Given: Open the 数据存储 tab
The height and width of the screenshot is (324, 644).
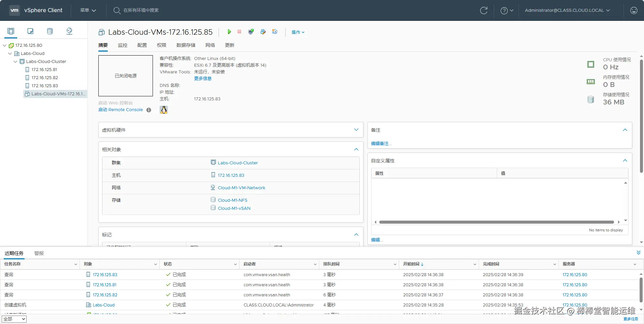Looking at the screenshot, I should pos(186,45).
